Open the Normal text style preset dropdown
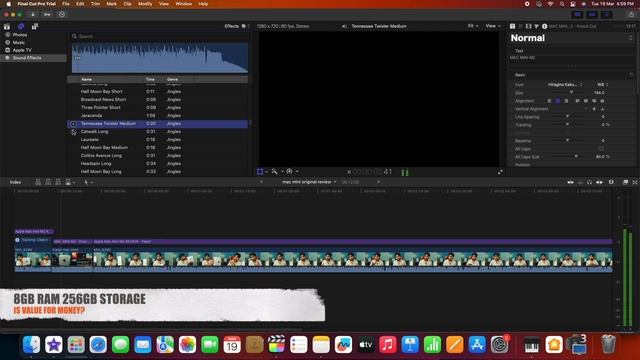Viewport: 640px width, 360px height. click(x=571, y=38)
